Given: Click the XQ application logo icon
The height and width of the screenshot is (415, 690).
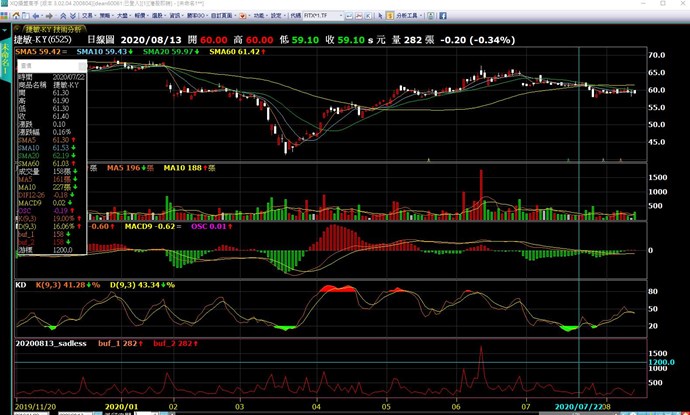Looking at the screenshot, I should [x=5, y=16].
